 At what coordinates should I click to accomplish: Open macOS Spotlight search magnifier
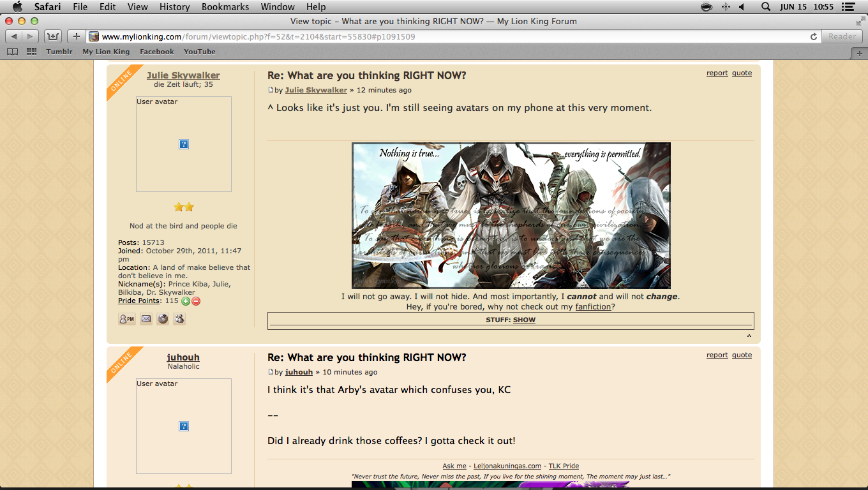(x=765, y=7)
